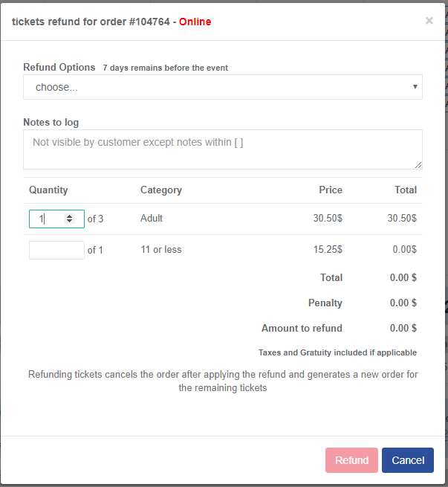Viewport: 448px width, 487px height.
Task: Click the Refund Options dropdown arrow
Action: [415, 87]
